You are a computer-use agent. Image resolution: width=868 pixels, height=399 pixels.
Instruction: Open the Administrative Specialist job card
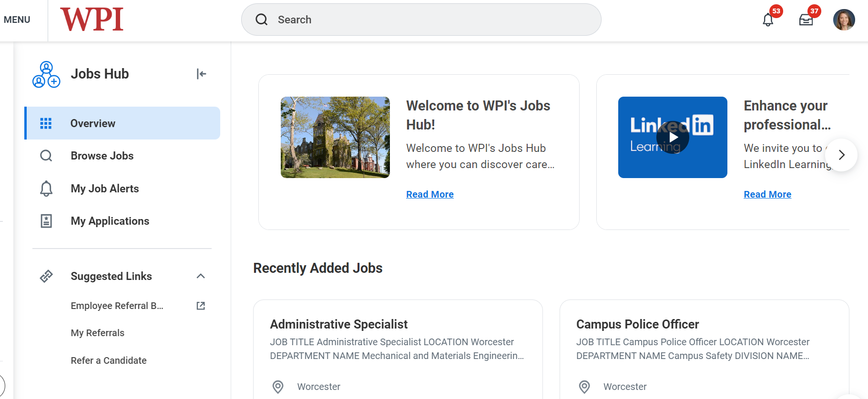(398, 349)
